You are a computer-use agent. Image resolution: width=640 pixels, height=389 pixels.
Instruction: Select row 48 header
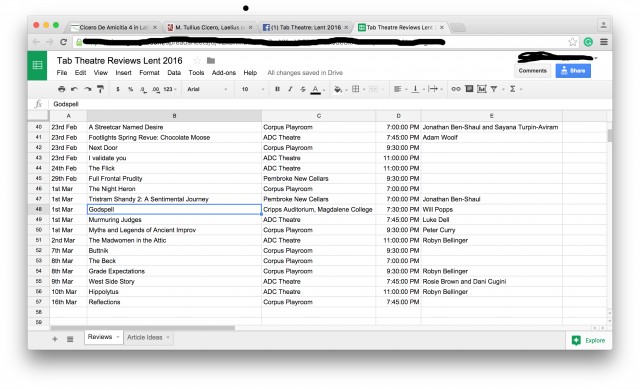39,209
